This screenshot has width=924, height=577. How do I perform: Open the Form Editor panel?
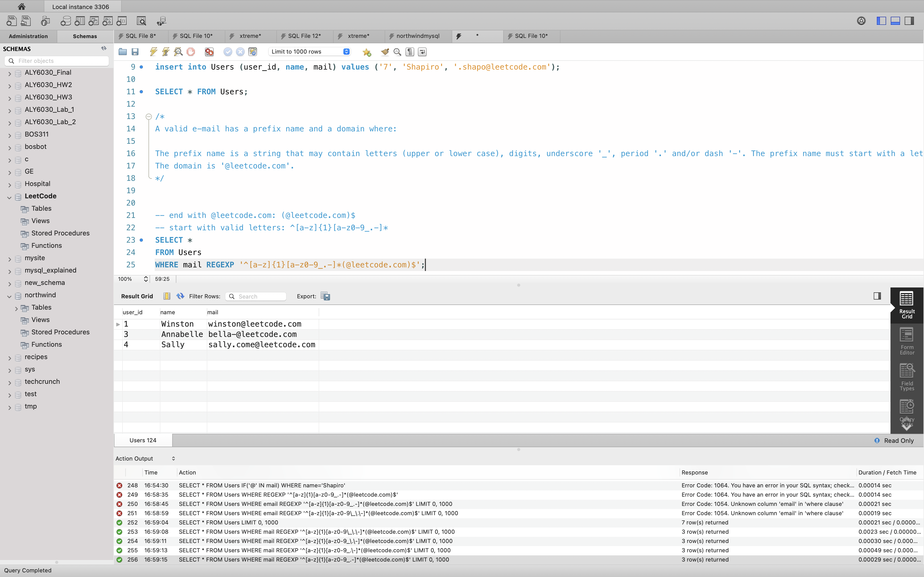click(907, 341)
